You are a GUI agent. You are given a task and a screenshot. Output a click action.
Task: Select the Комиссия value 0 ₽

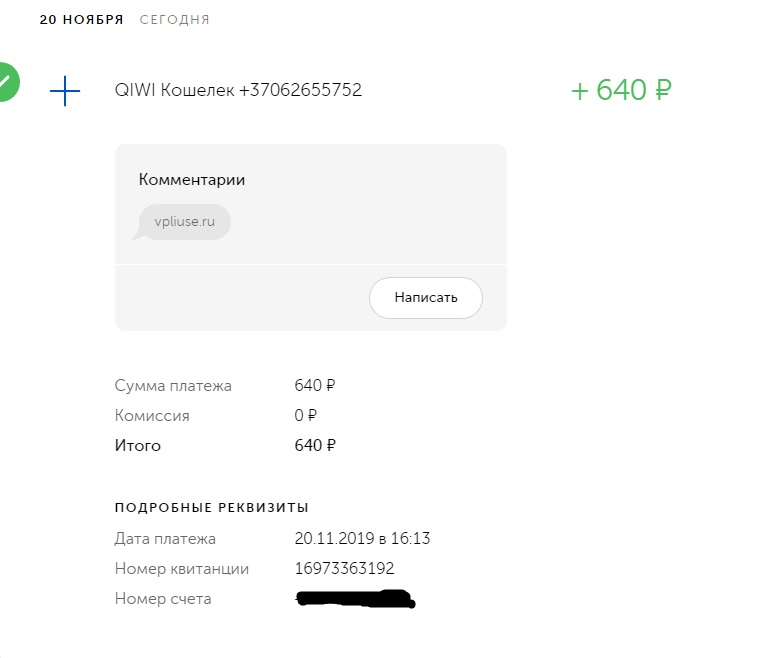(305, 415)
